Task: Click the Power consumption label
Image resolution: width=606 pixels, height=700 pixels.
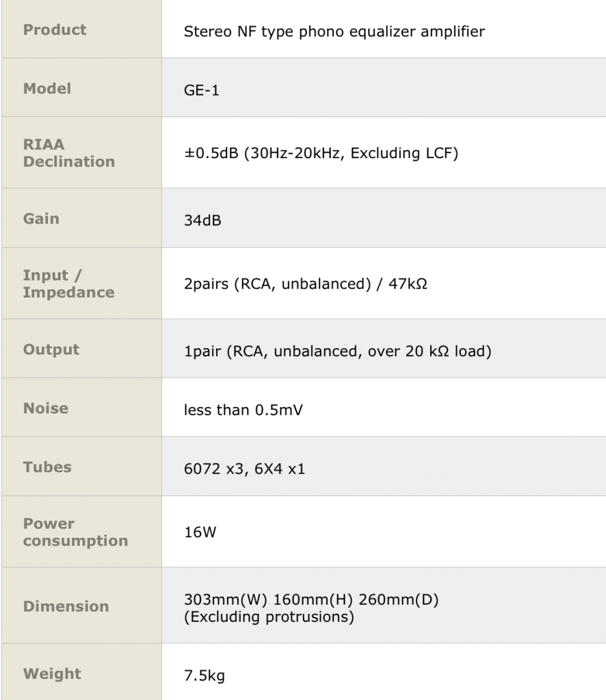Action: tap(75, 532)
